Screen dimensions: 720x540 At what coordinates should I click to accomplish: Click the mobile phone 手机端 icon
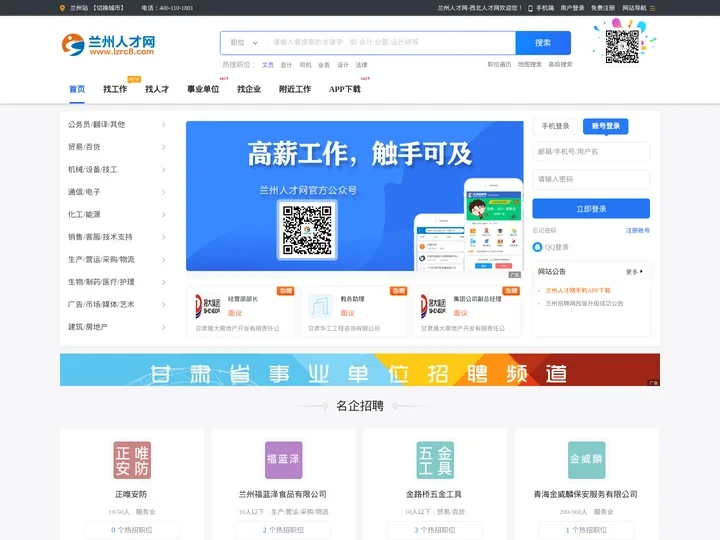tap(530, 8)
